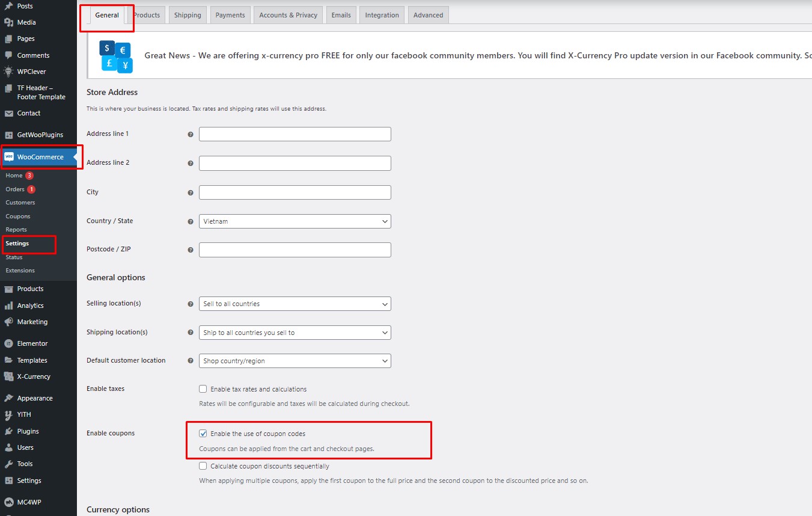Image resolution: width=812 pixels, height=516 pixels.
Task: Click the Postcode / ZIP text field
Action: [295, 250]
